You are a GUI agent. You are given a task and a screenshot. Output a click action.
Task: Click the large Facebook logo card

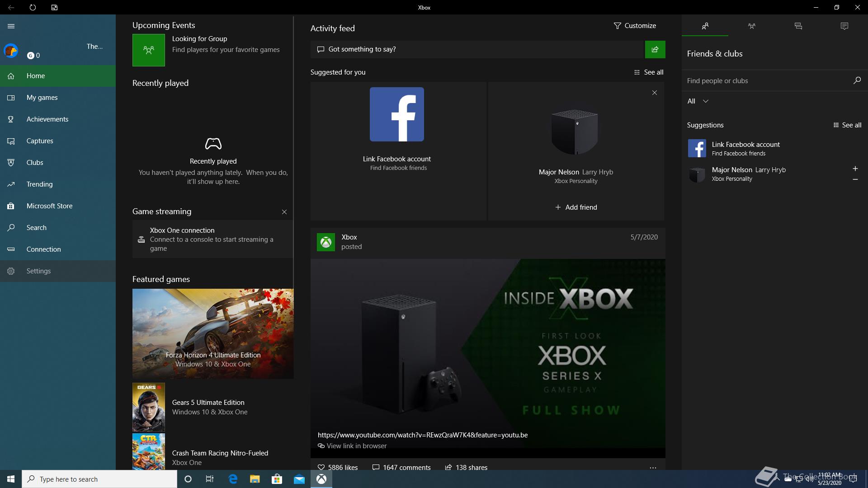click(x=397, y=114)
